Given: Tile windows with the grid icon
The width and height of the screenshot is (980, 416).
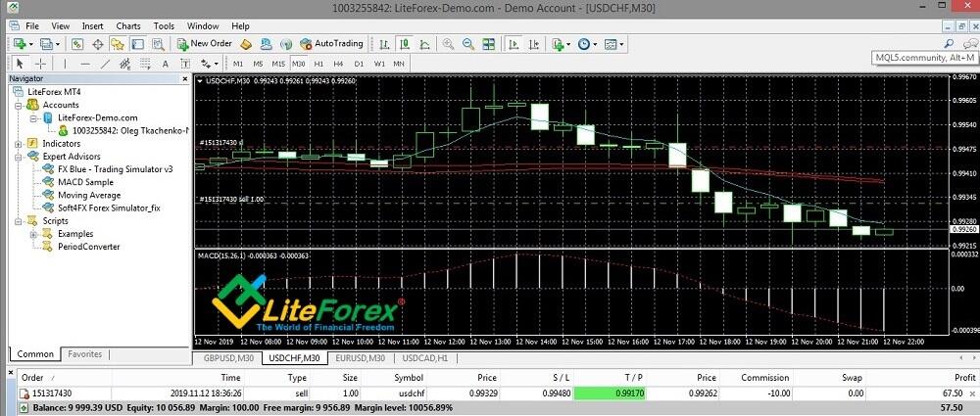Looking at the screenshot, I should pyautogui.click(x=488, y=44).
